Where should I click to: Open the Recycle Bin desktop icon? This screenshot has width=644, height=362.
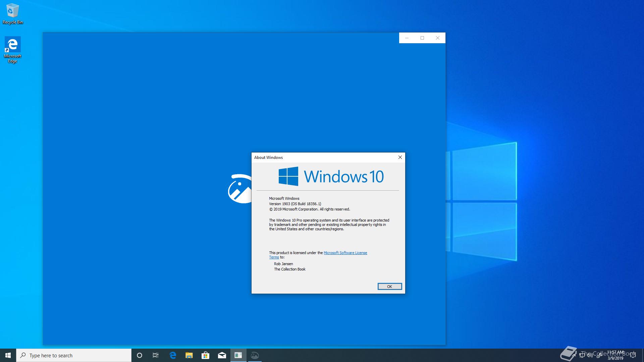13,14
